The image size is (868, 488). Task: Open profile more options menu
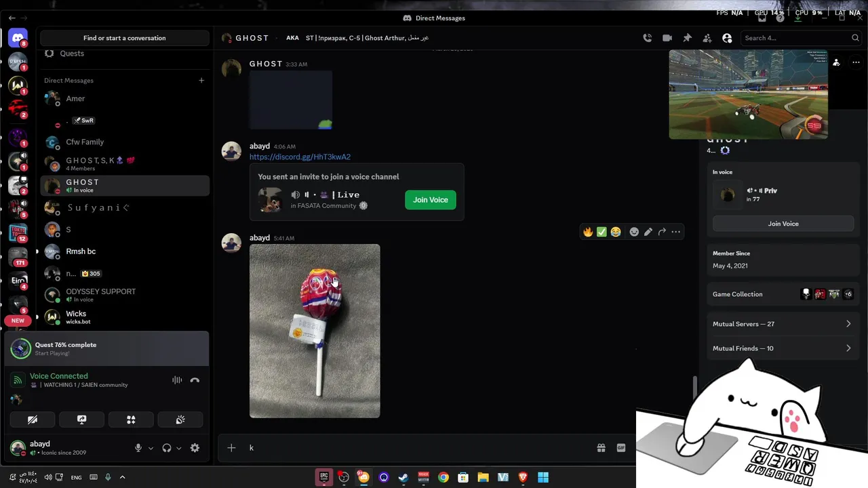[x=856, y=62]
